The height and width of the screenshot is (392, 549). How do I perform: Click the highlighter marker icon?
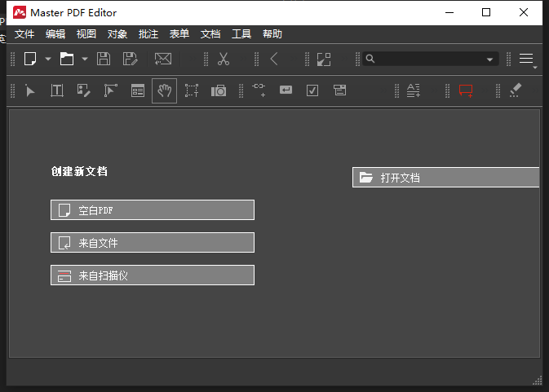point(516,90)
